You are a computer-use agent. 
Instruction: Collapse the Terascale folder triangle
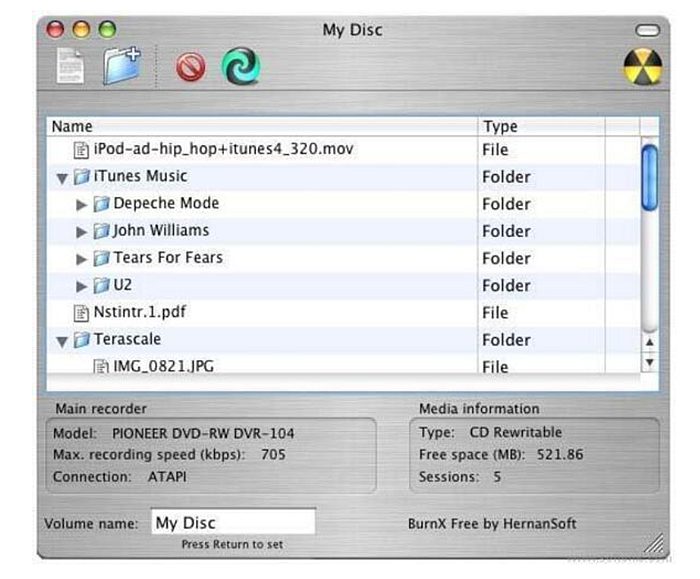tap(62, 342)
